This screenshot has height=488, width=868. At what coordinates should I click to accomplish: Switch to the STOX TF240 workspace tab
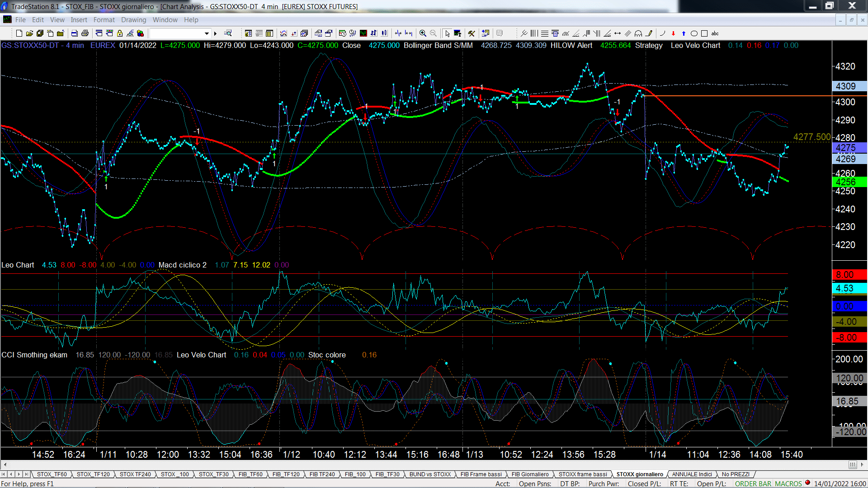coord(135,474)
